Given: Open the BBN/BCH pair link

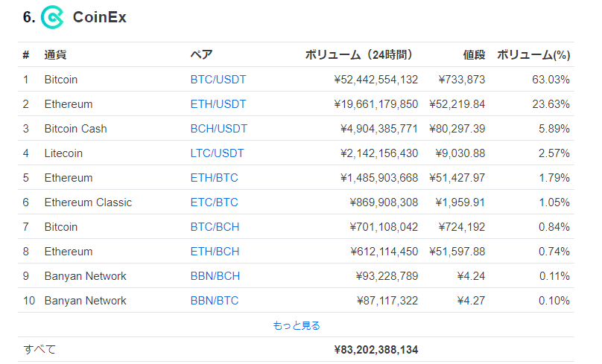Looking at the screenshot, I should click(215, 275).
